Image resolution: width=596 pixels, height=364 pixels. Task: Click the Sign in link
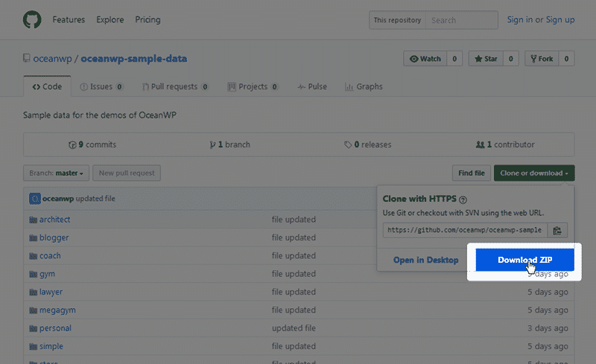519,20
